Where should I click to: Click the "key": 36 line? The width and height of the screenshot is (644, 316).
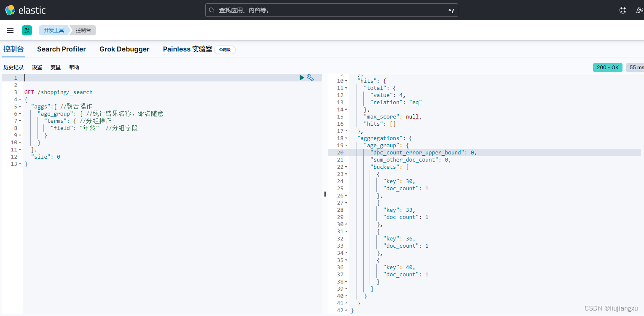coord(400,239)
